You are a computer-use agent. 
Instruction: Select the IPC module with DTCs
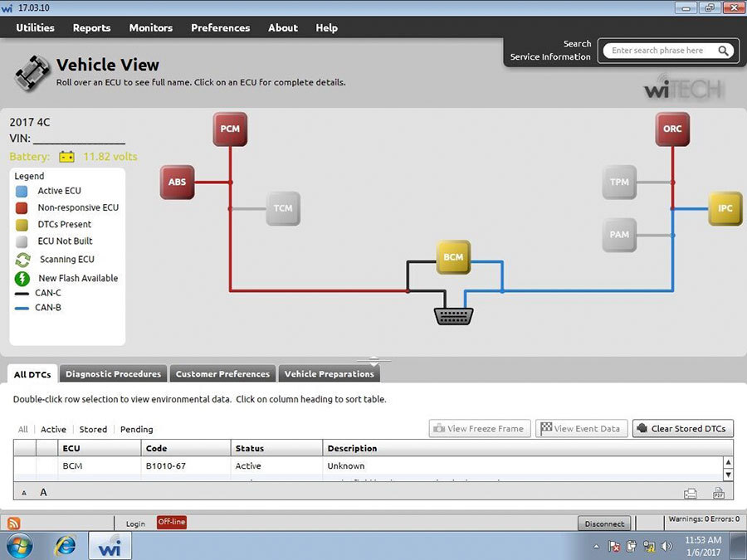(x=725, y=208)
